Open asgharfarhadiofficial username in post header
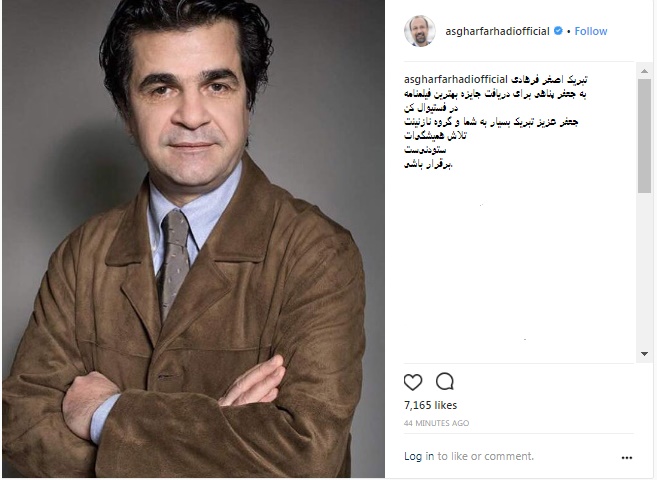Image resolution: width=657 pixels, height=480 pixels. point(497,31)
